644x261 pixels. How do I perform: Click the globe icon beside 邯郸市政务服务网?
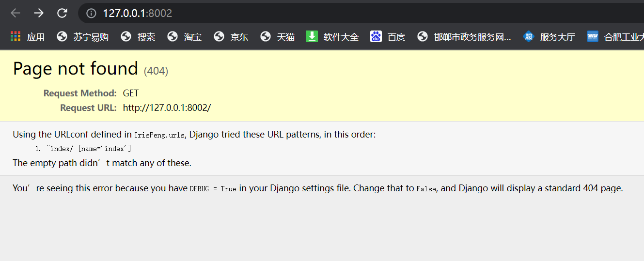click(x=423, y=36)
